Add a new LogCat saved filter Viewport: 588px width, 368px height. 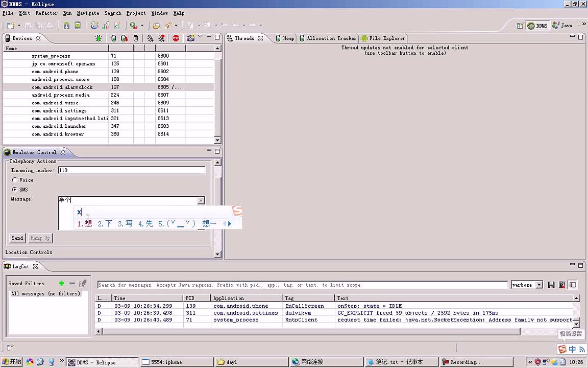[61, 284]
